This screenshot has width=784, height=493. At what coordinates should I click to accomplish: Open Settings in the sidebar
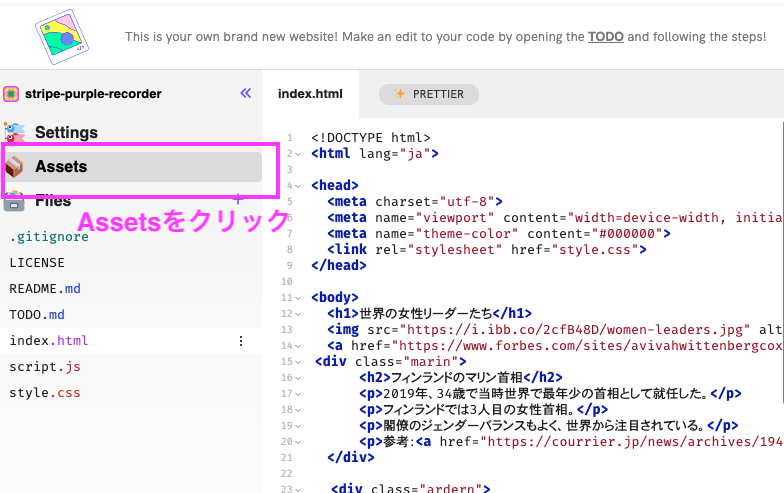click(x=66, y=132)
